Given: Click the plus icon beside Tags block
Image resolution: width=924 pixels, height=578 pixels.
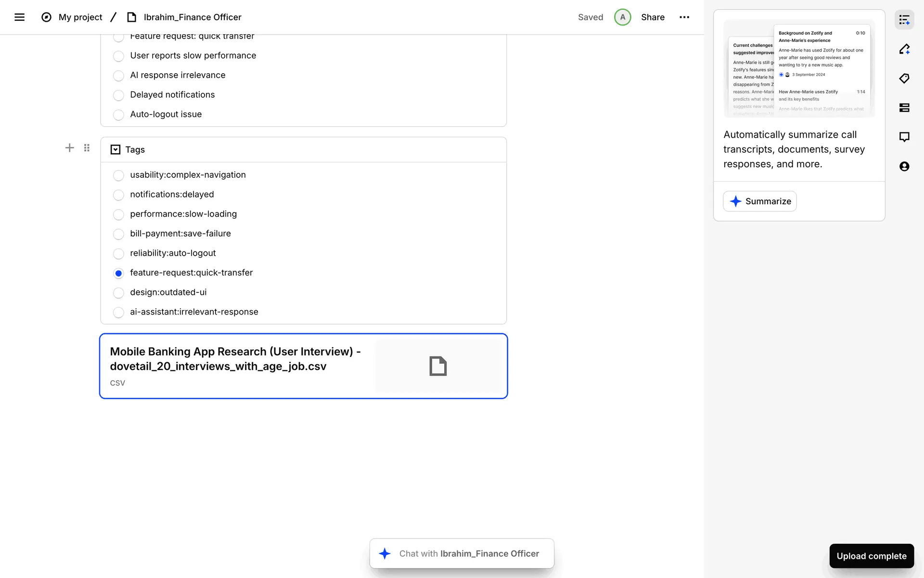Looking at the screenshot, I should pyautogui.click(x=69, y=148).
